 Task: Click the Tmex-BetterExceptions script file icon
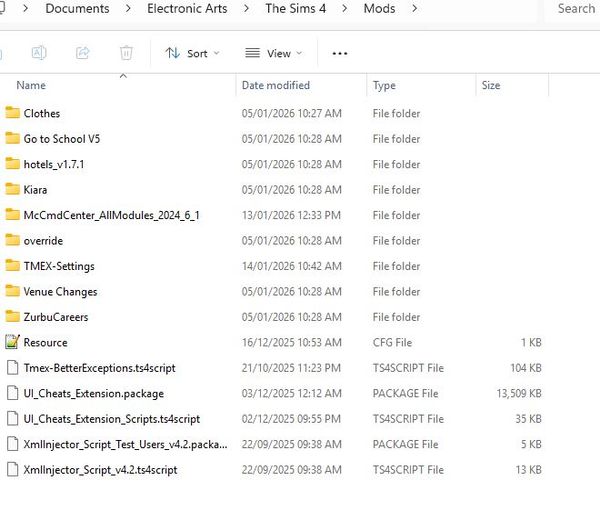(x=12, y=368)
